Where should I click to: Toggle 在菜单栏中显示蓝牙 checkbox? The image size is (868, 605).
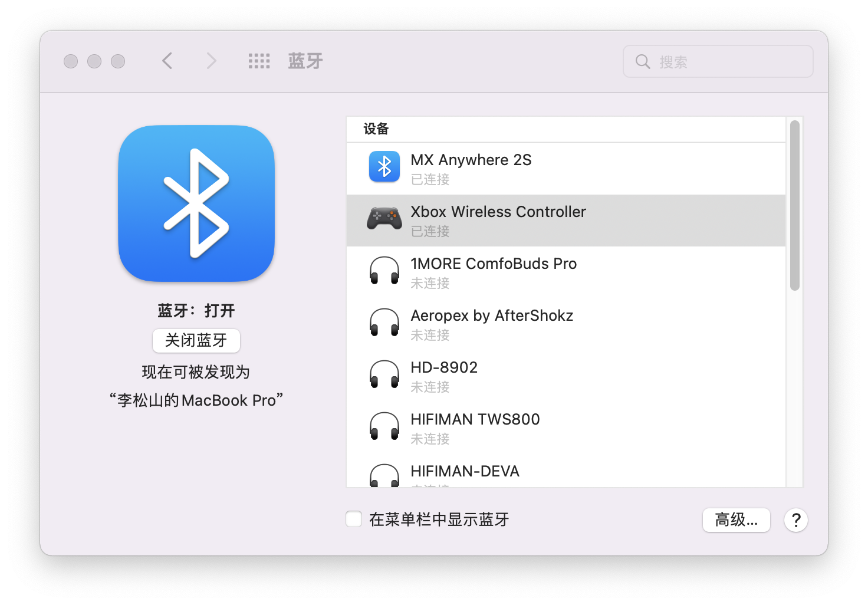354,519
